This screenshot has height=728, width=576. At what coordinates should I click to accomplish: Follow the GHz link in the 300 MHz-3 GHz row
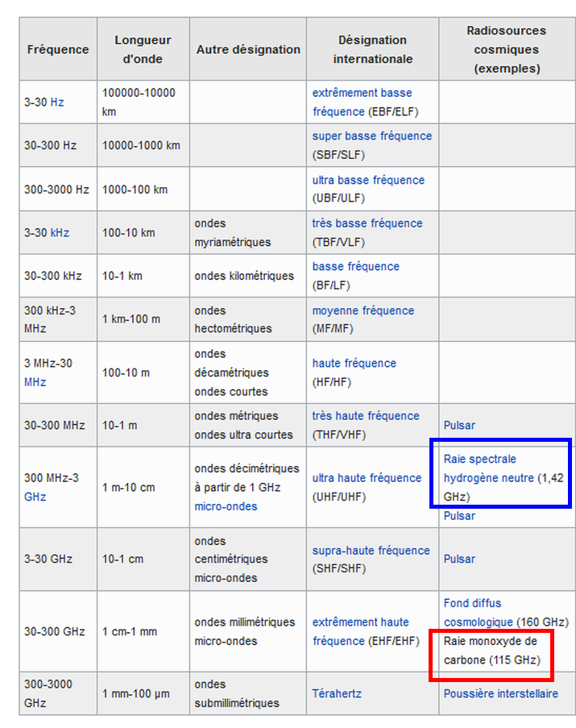point(35,497)
